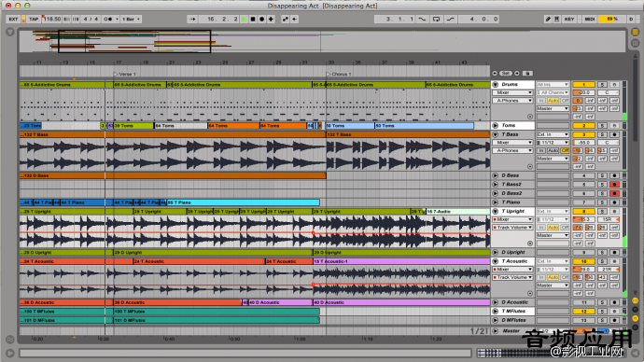Screen dimensions: 644x362
Task: Toggle the Computer MIDI Keyboard icon
Action: (x=557, y=19)
